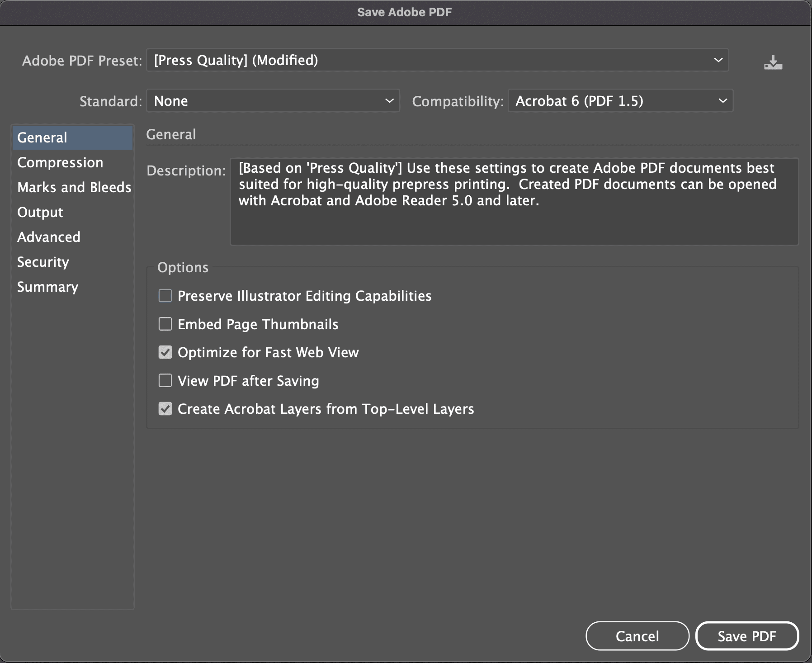Click inside the Description text box
The image size is (812, 663).
(x=514, y=202)
